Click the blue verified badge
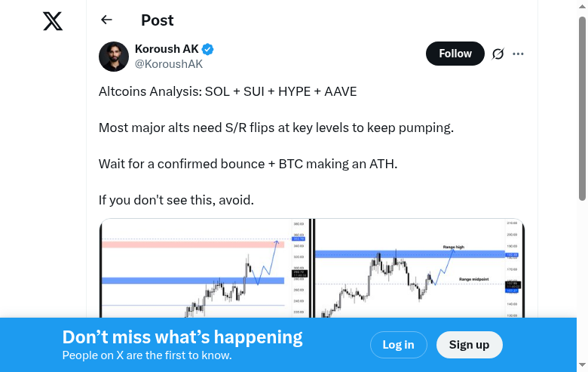The image size is (588, 372). (208, 49)
